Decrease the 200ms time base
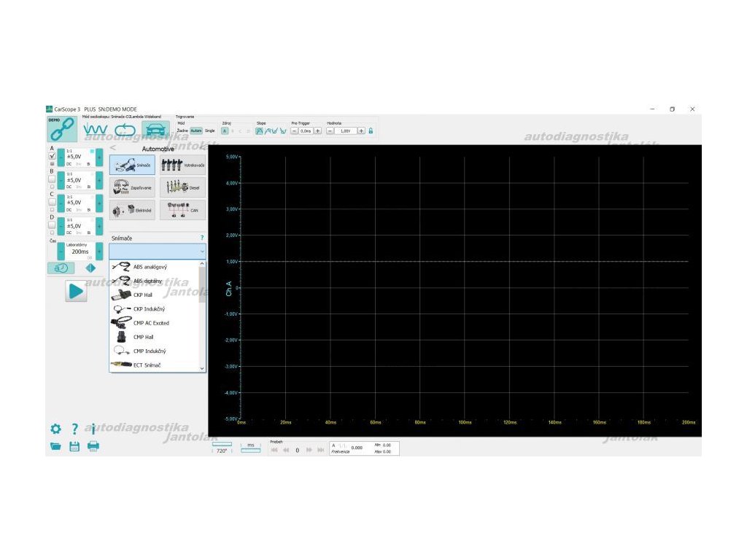This screenshot has width=747, height=560. (61, 251)
